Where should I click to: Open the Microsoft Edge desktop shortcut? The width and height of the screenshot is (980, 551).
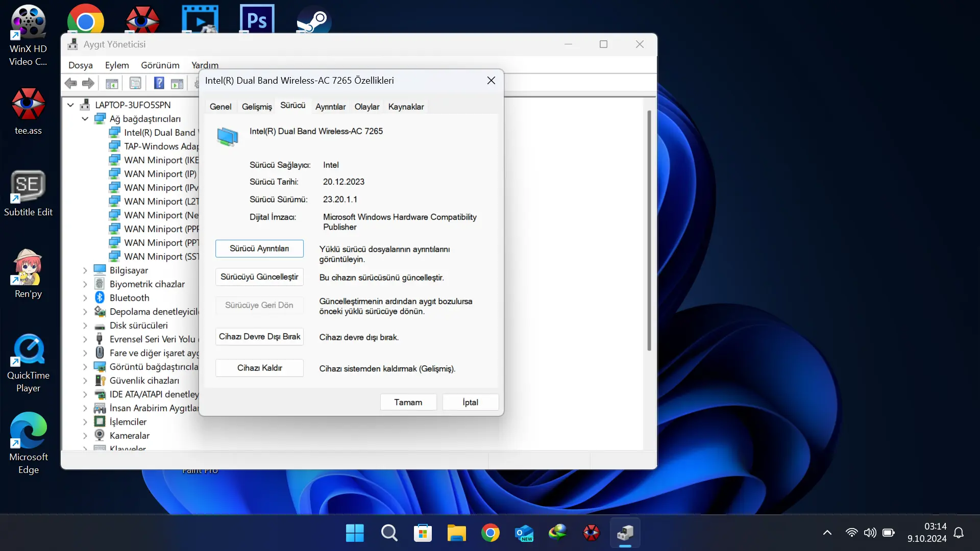28,443
